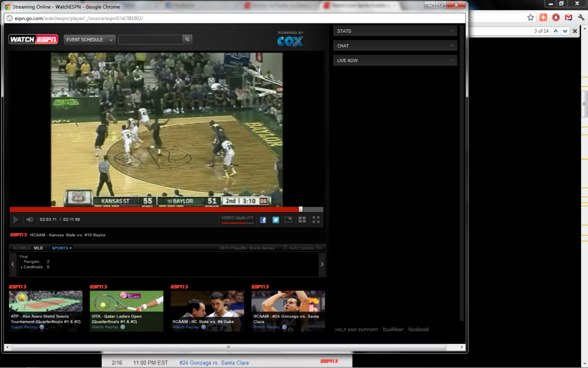Click the video progress bar handle

pyautogui.click(x=301, y=209)
